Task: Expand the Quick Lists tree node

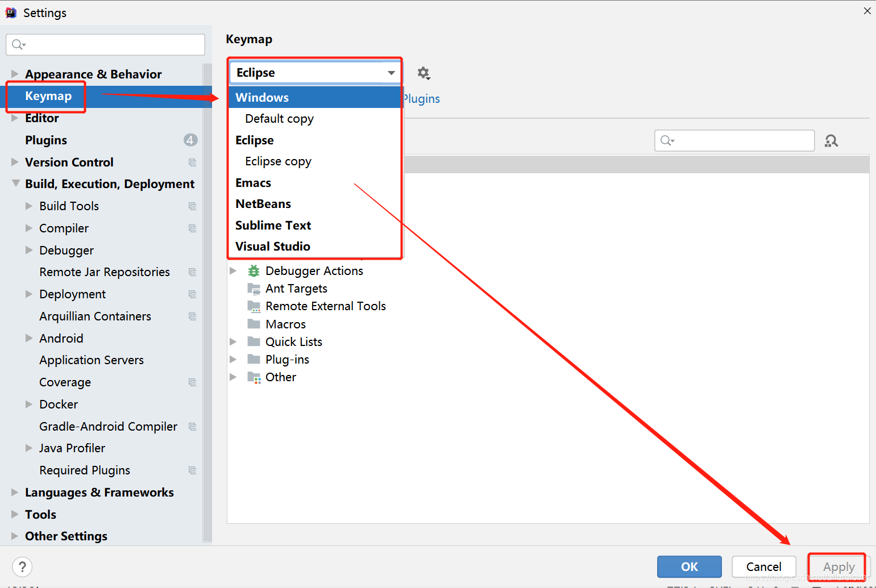Action: click(233, 341)
